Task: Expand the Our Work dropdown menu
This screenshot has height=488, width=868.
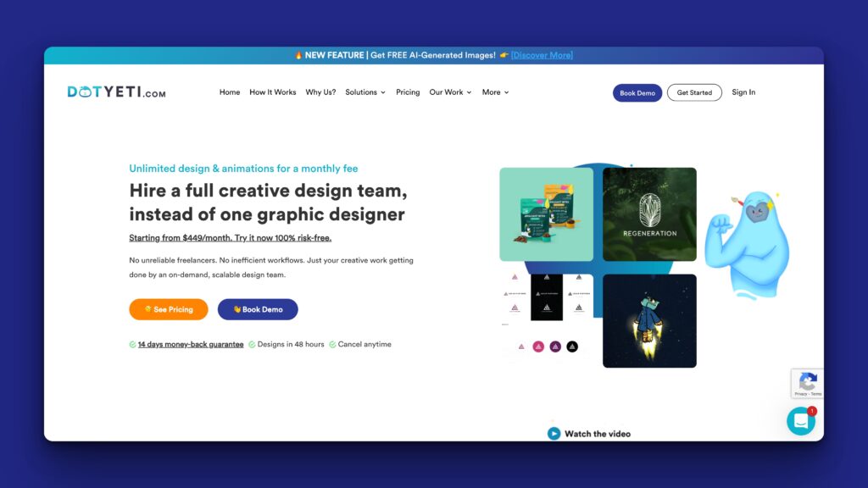Action: click(451, 92)
